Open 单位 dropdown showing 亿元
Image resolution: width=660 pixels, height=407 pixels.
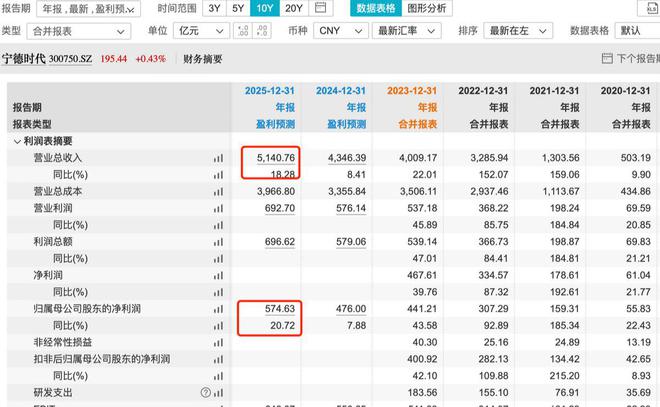click(x=201, y=31)
